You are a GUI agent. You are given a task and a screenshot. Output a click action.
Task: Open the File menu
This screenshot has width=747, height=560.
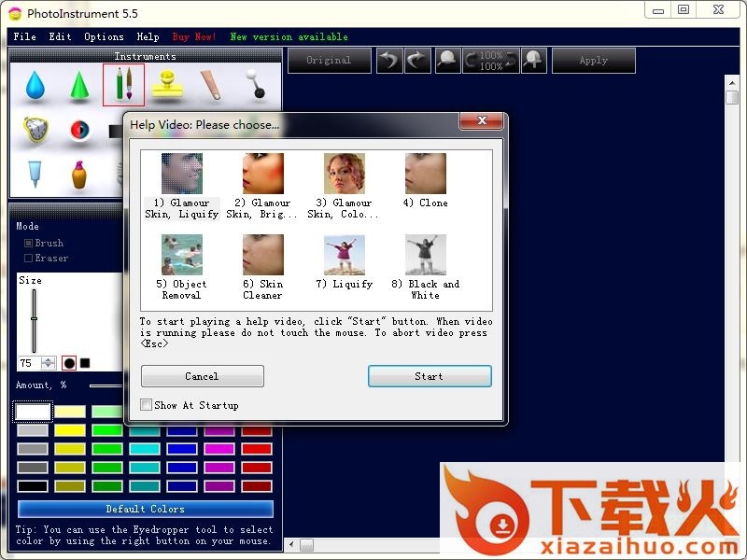pyautogui.click(x=25, y=36)
